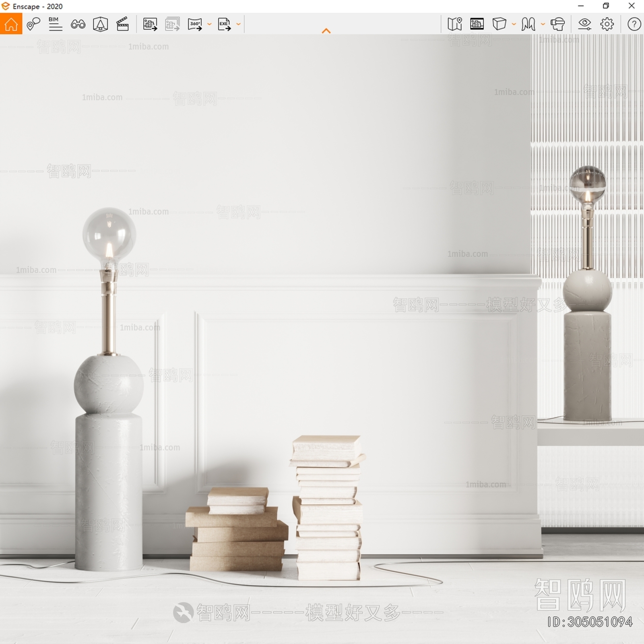Switch to orthographic box view
The image size is (644, 644).
point(499,24)
